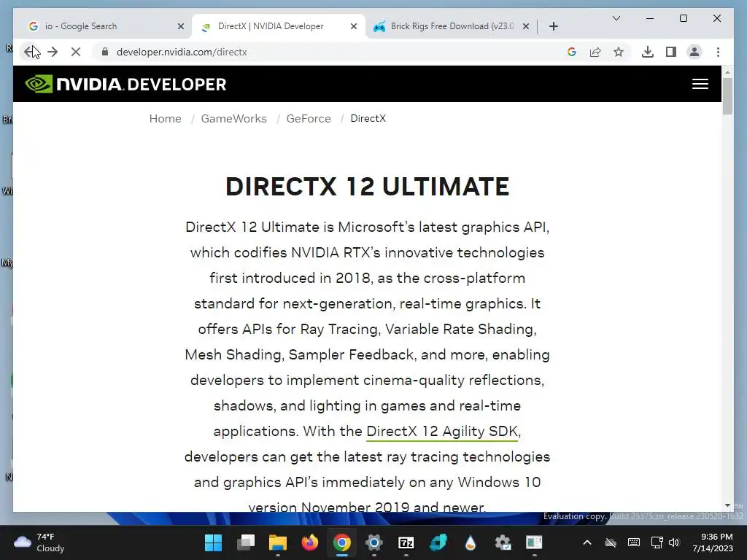Expand the tab search chevron
The image size is (747, 560).
click(616, 18)
